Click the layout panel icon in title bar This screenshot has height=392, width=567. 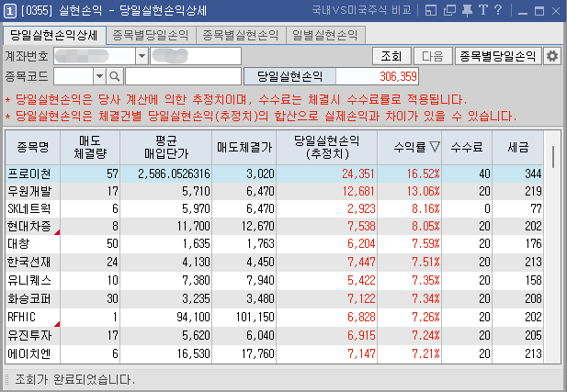click(x=431, y=10)
